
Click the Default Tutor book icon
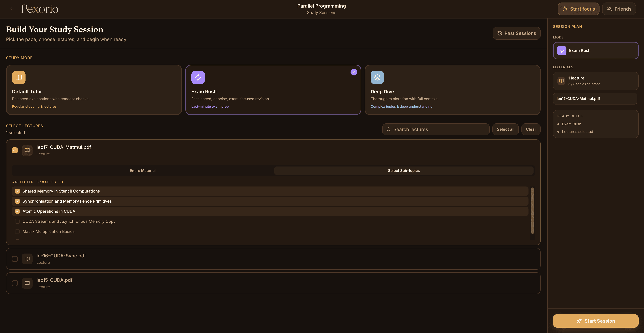point(19,77)
